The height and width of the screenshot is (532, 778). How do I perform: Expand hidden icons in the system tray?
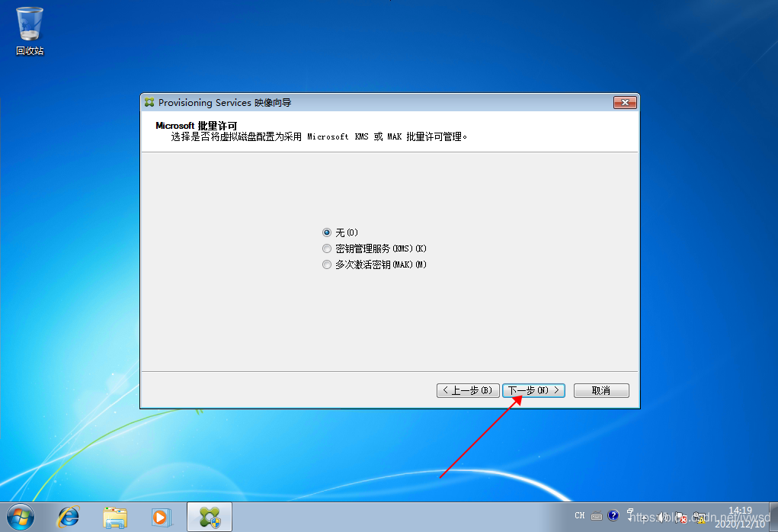coord(645,518)
